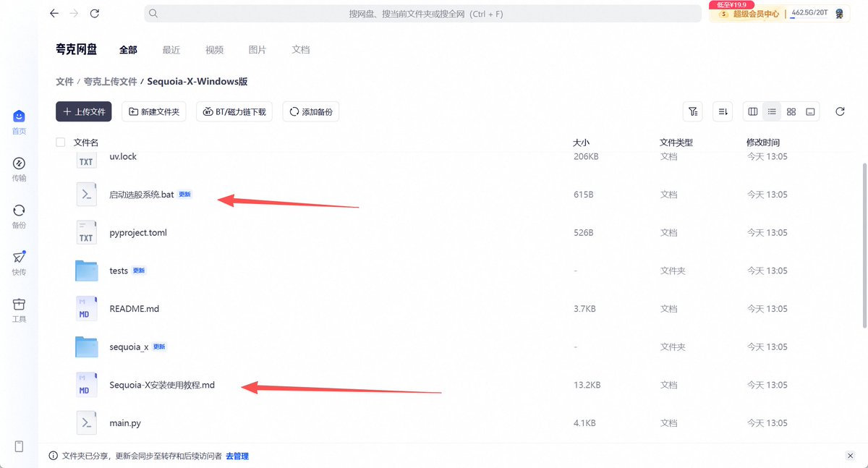
Task: Click the 新建文件夹 button
Action: [x=155, y=111]
